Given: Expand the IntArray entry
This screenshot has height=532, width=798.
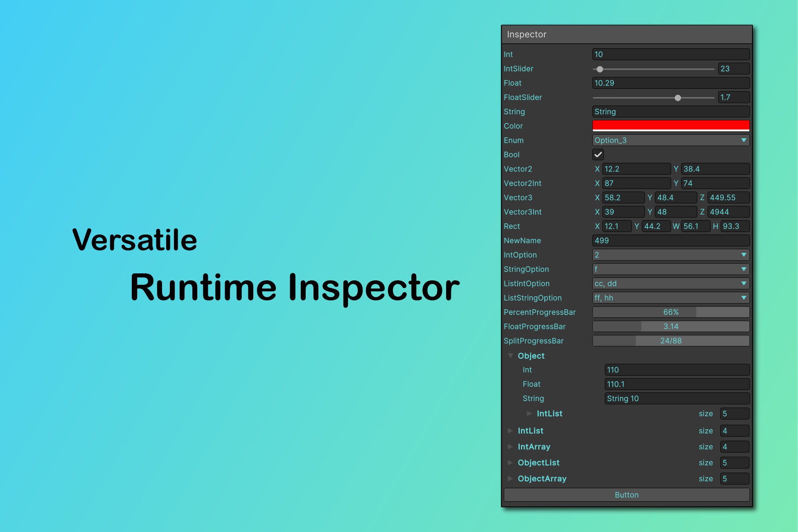Looking at the screenshot, I should click(x=511, y=446).
